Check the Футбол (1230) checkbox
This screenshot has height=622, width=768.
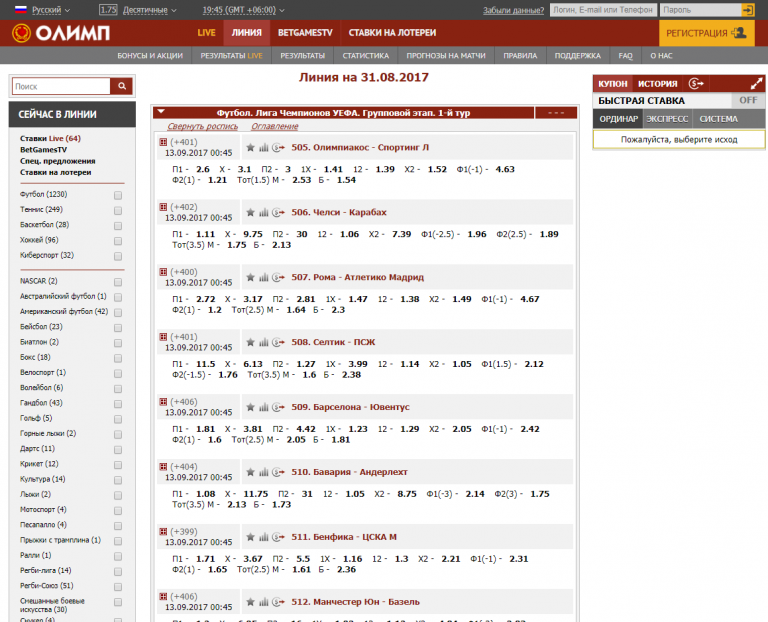coord(118,195)
